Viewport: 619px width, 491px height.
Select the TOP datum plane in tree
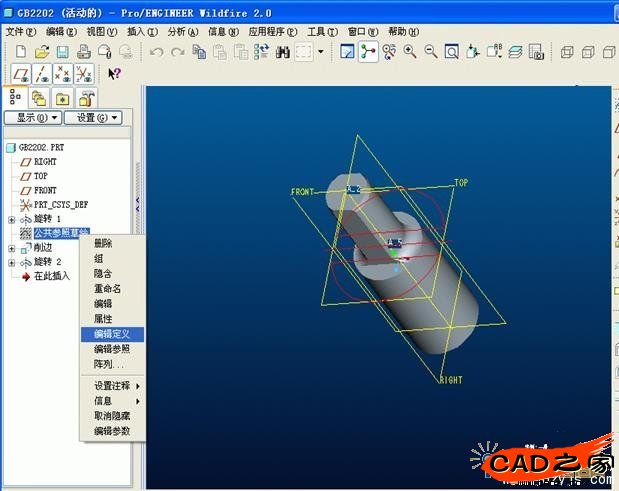(40, 176)
